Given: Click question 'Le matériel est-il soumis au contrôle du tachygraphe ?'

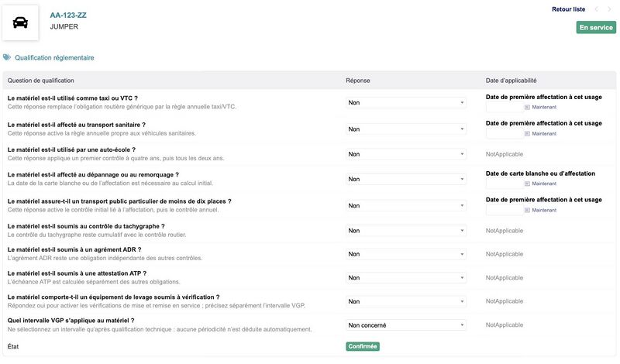Looking at the screenshot, I should tap(86, 226).
